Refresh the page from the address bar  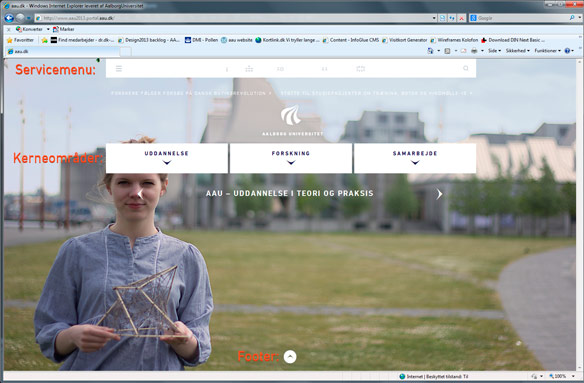(x=452, y=18)
